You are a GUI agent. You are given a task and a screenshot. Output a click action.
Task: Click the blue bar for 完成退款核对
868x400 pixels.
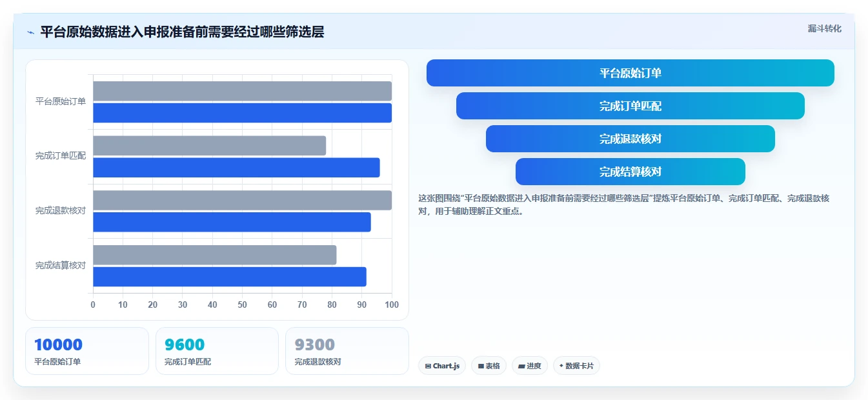[x=232, y=222]
